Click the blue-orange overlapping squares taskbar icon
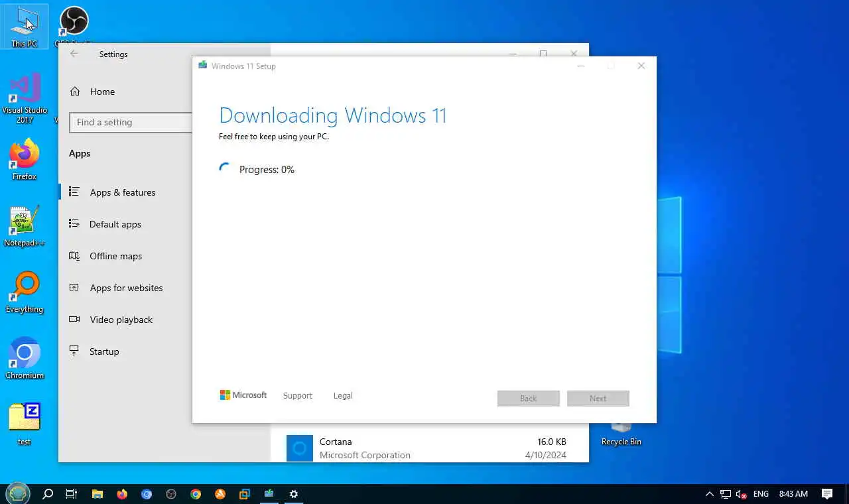Viewport: 849px width, 504px height. (x=245, y=494)
